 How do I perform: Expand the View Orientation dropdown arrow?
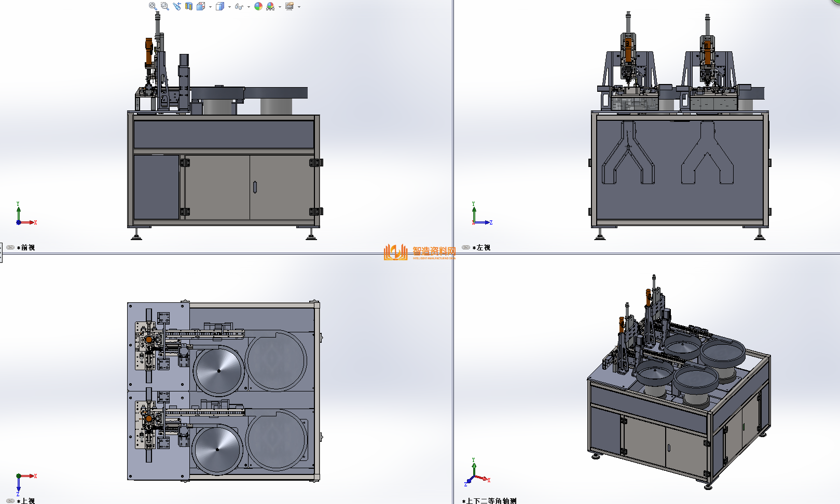click(210, 7)
